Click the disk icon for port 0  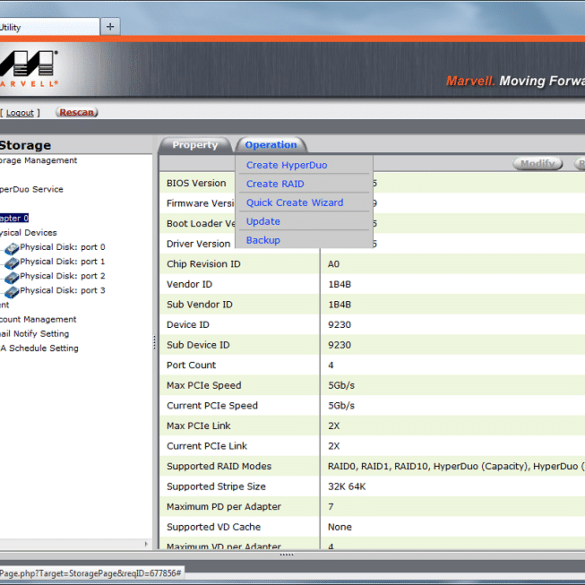tap(12, 248)
